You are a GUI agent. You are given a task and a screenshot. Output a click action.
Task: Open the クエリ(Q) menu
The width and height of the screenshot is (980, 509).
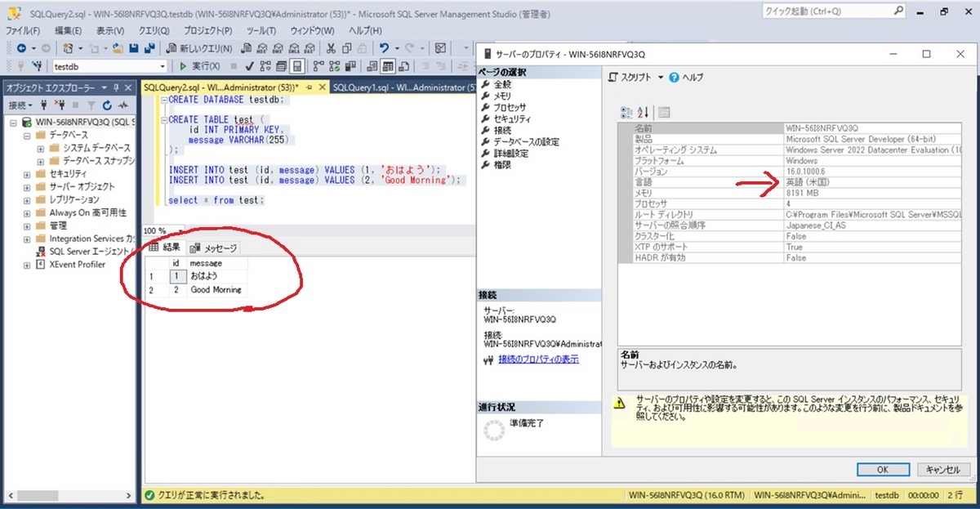click(x=154, y=30)
